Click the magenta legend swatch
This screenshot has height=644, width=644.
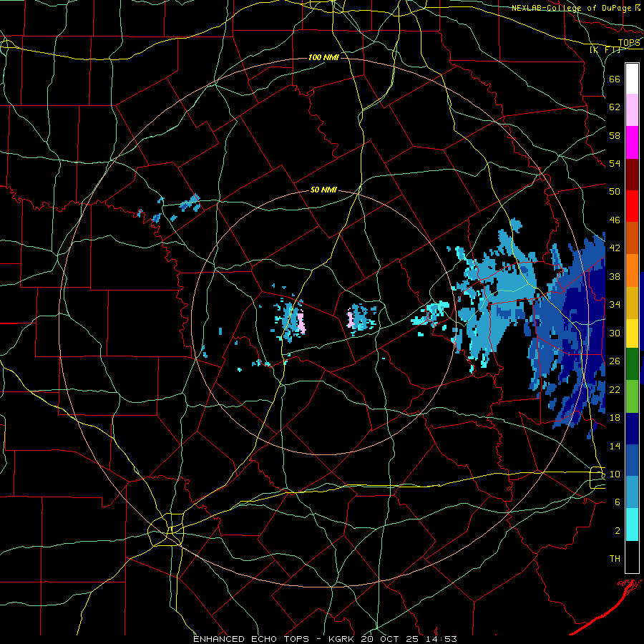(x=632, y=142)
